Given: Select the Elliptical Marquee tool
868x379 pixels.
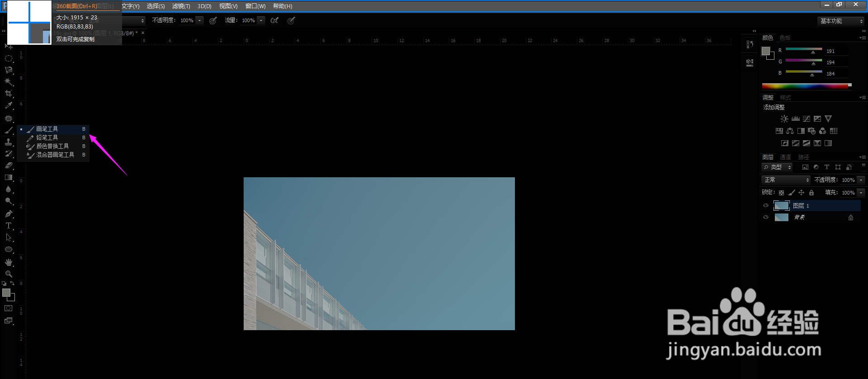Looking at the screenshot, I should pos(9,58).
